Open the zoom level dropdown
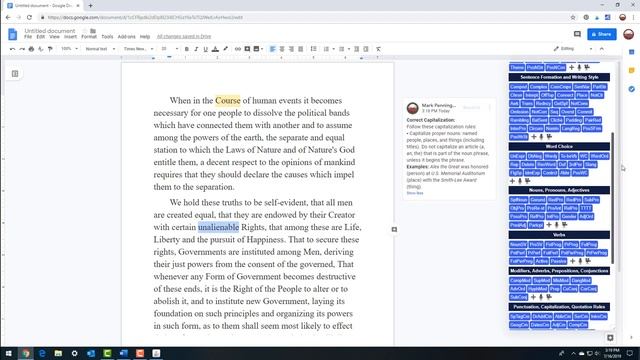The image size is (640, 360). (69, 49)
